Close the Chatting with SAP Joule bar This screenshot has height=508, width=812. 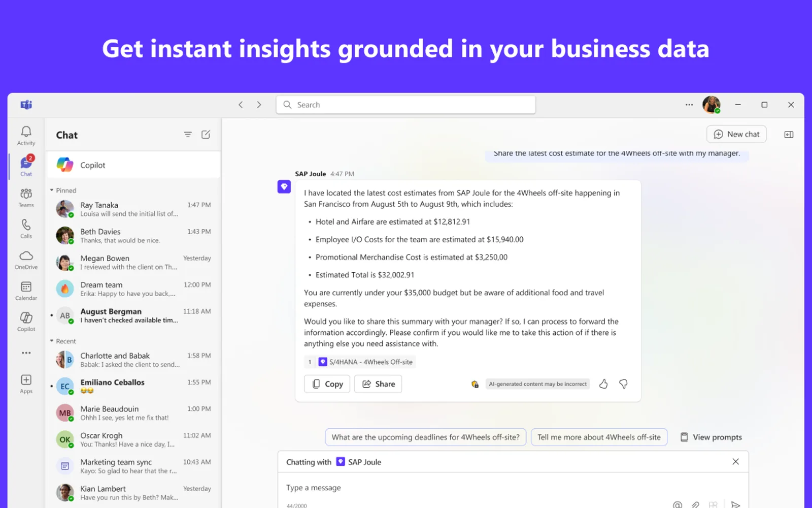(x=735, y=462)
